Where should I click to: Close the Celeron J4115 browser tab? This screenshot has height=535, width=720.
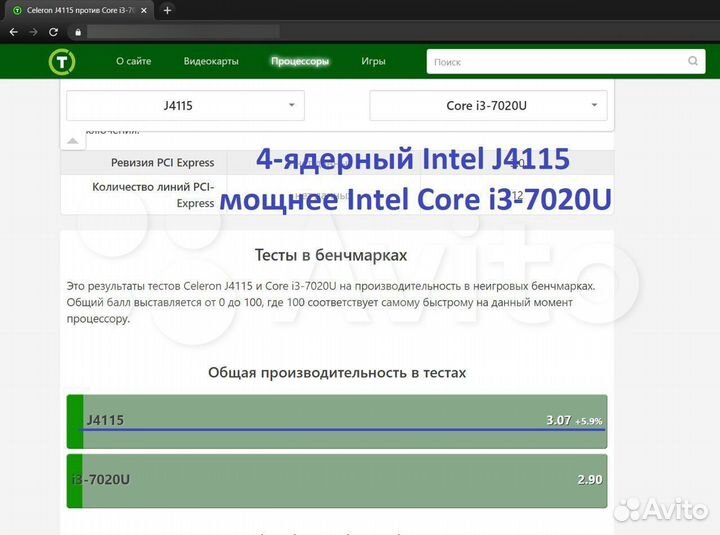coord(144,11)
